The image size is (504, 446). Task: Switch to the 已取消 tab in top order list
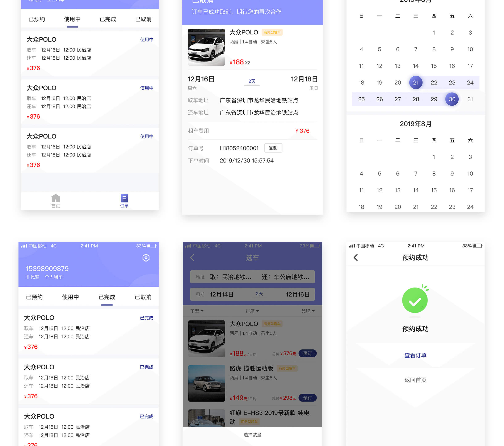tap(143, 19)
